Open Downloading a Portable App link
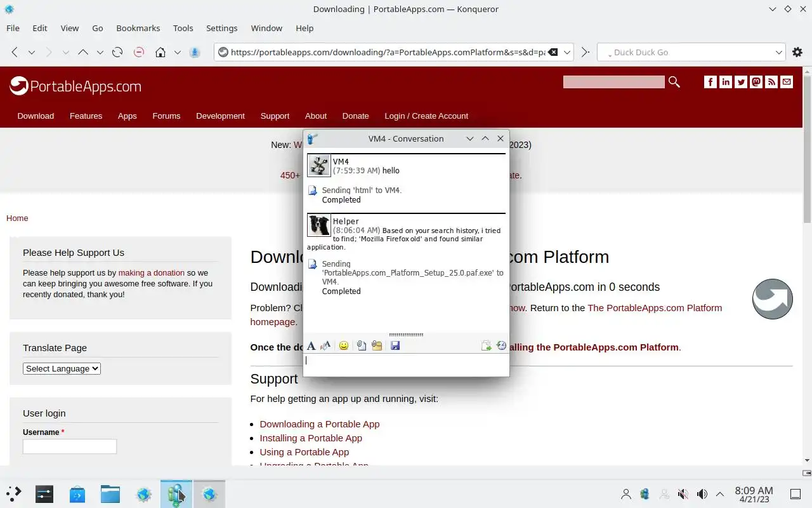This screenshot has height=508, width=812. pyautogui.click(x=320, y=424)
